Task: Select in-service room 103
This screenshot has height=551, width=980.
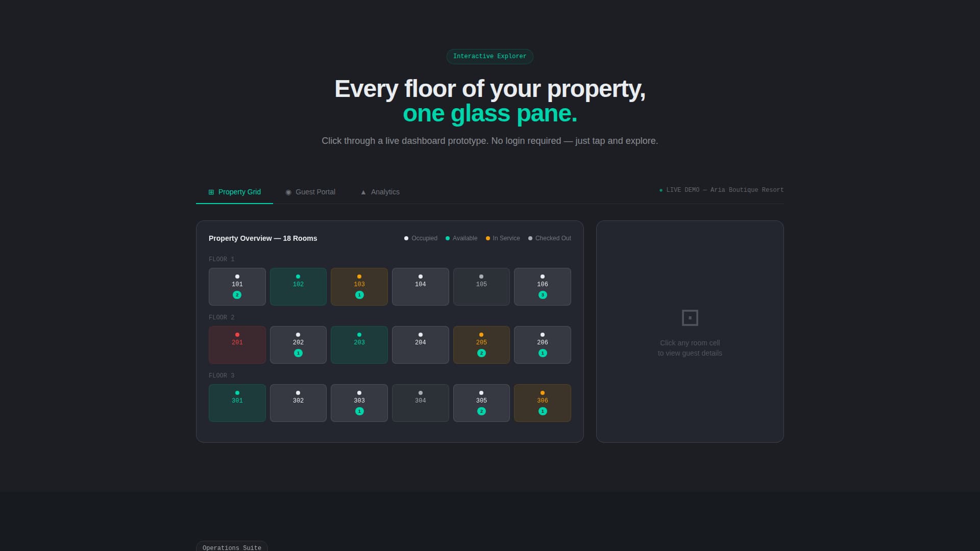Action: 359,287
